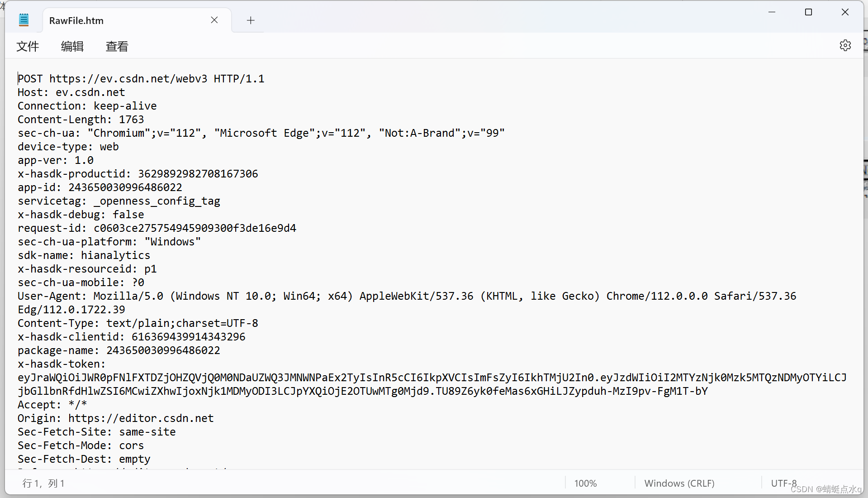Click the Content-Type: text/plain line
The width and height of the screenshot is (868, 498).
tap(138, 323)
